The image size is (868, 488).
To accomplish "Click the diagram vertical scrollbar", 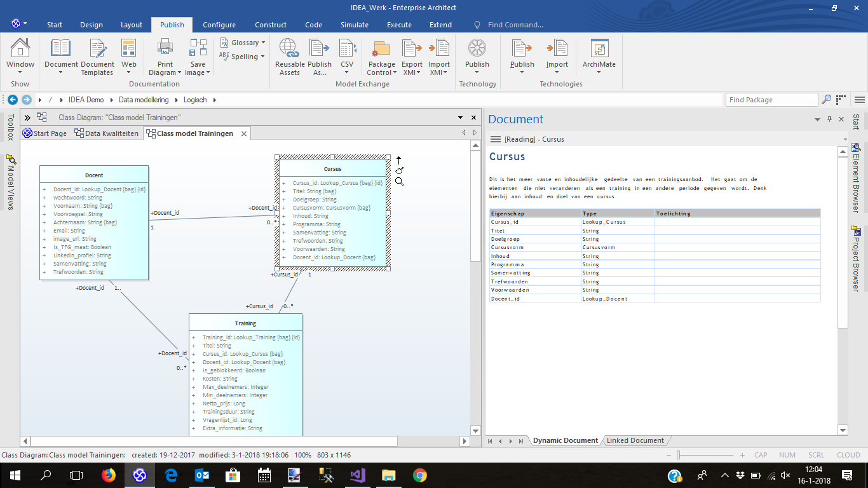I will pos(475,288).
